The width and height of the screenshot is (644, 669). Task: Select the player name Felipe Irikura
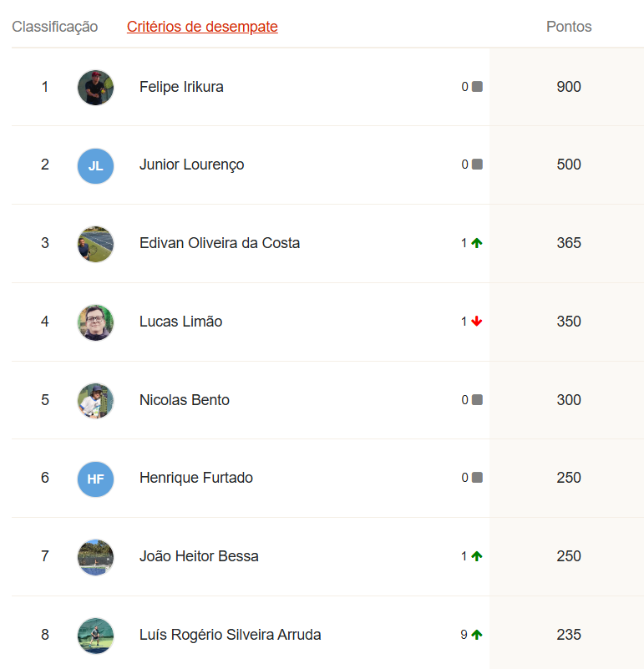tap(181, 87)
